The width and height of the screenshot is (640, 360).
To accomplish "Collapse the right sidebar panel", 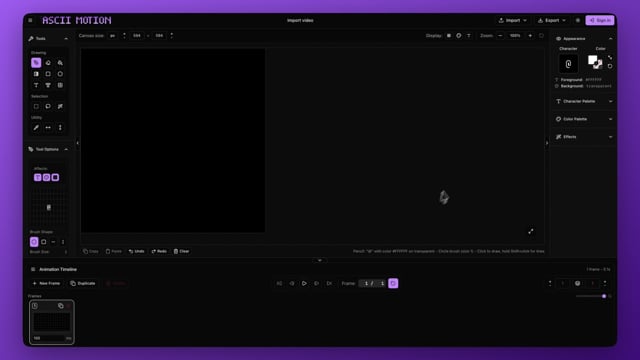I will [x=547, y=143].
